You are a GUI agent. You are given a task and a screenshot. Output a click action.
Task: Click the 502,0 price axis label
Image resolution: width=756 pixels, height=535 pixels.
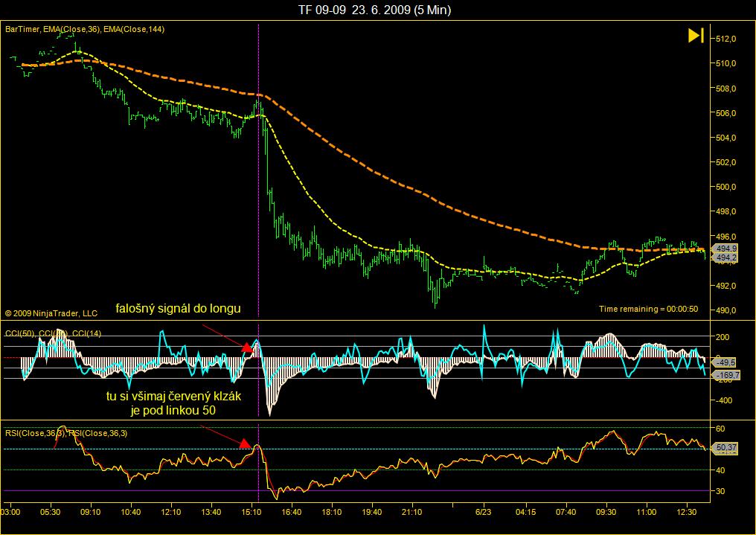pyautogui.click(x=726, y=162)
